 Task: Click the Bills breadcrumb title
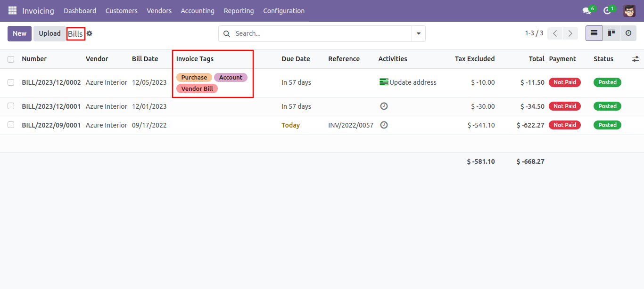[75, 34]
